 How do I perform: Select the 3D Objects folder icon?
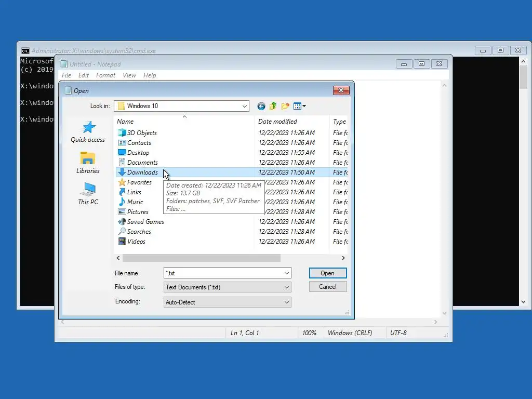tap(122, 132)
